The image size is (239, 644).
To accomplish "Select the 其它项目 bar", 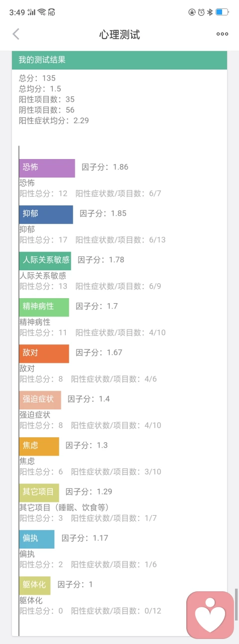I will coord(39,492).
